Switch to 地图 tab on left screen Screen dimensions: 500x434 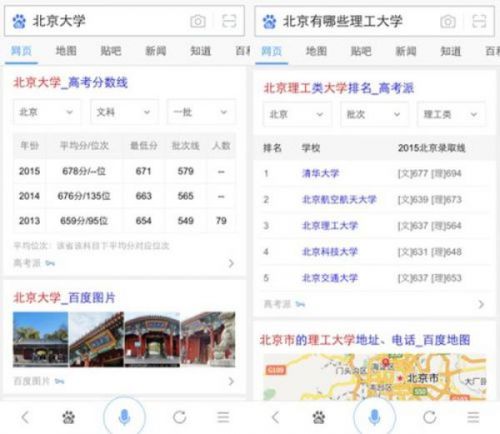66,51
